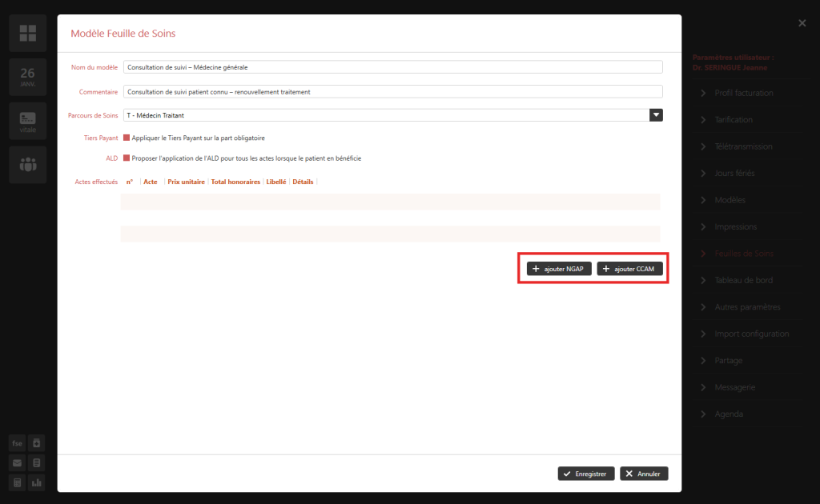Expand the Télétransmission settings entry
This screenshot has width=820, height=504.
tap(743, 146)
